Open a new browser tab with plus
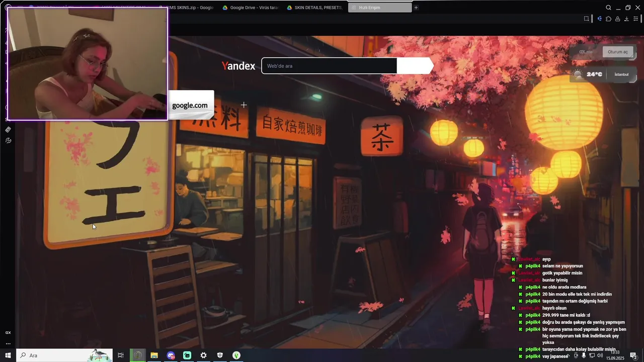The image size is (644, 362). (x=416, y=8)
